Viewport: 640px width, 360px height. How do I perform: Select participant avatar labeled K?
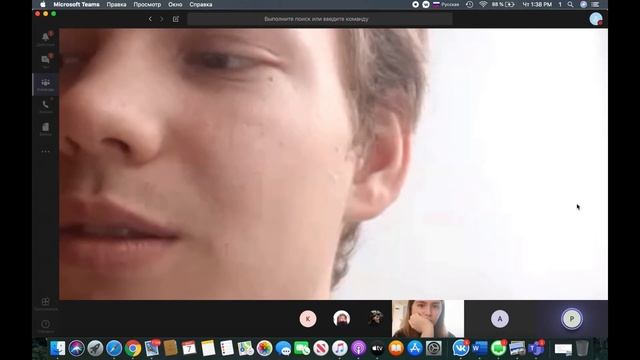[308, 319]
